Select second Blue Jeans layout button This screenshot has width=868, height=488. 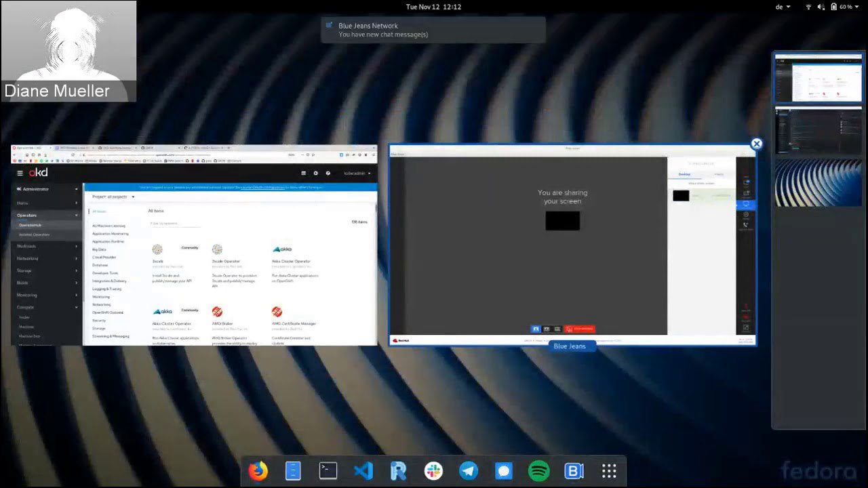coord(547,329)
